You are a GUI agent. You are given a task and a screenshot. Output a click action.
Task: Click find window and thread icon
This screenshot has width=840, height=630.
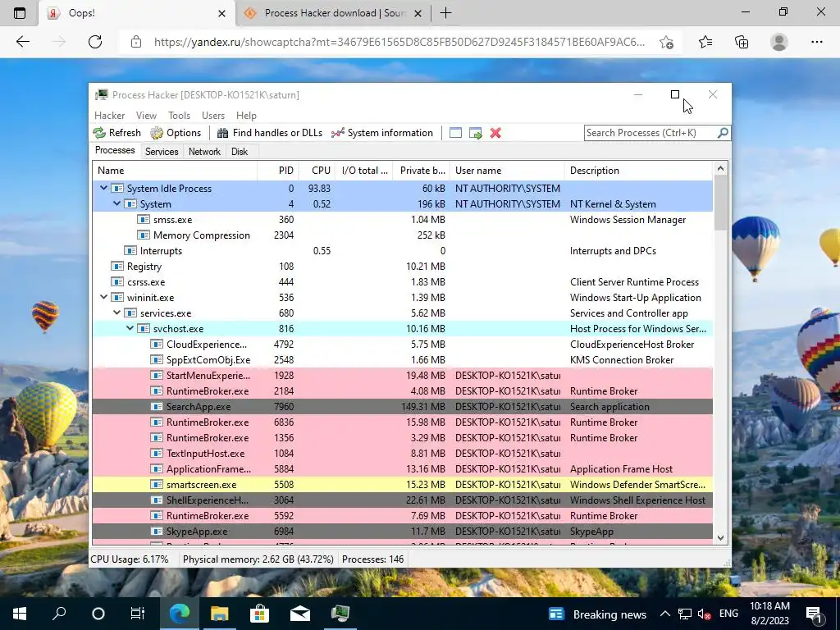pos(475,133)
